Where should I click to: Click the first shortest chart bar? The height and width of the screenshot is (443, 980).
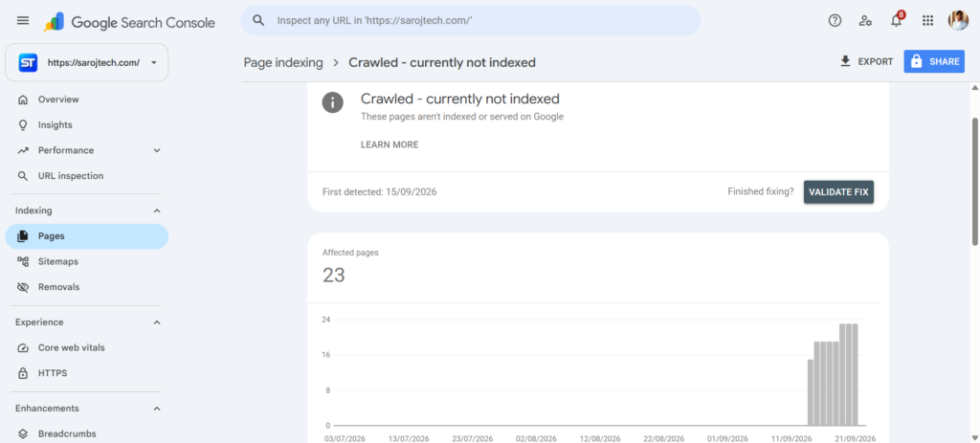pyautogui.click(x=811, y=392)
